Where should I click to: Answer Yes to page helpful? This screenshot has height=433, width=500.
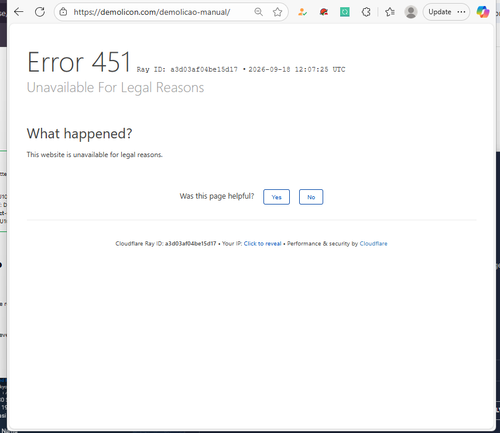tap(276, 197)
